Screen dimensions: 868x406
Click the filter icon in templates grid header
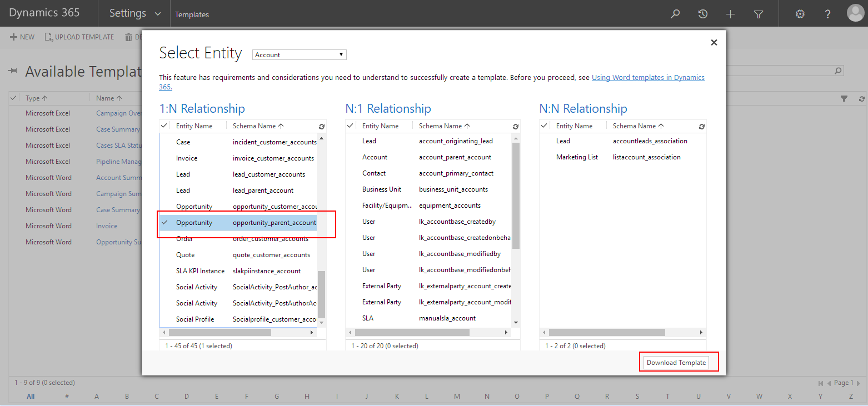[844, 98]
